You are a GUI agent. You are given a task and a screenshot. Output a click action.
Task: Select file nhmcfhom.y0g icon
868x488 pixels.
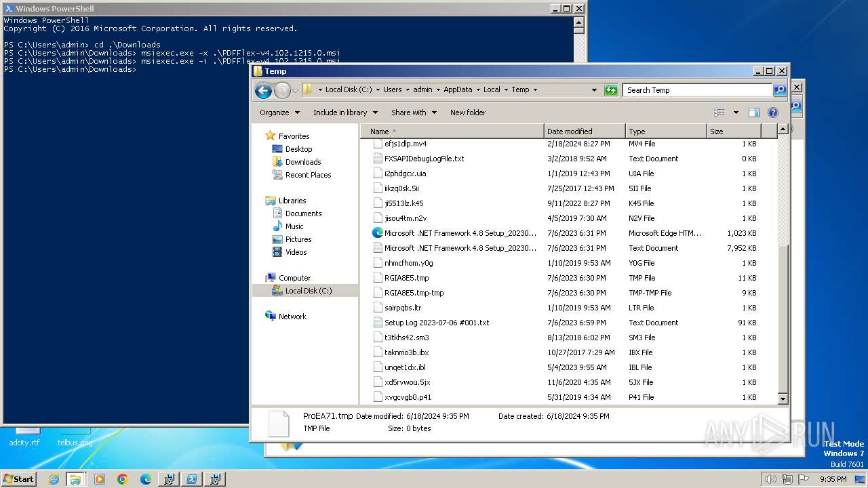tap(378, 263)
